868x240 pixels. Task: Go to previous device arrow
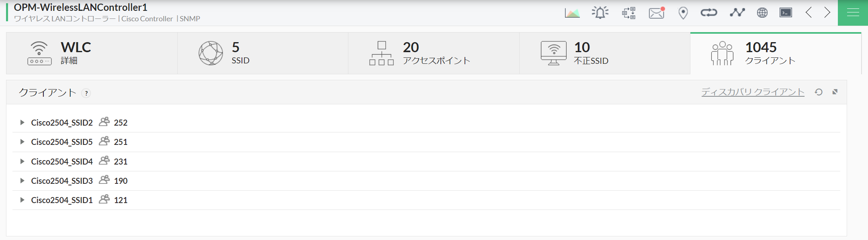(809, 13)
